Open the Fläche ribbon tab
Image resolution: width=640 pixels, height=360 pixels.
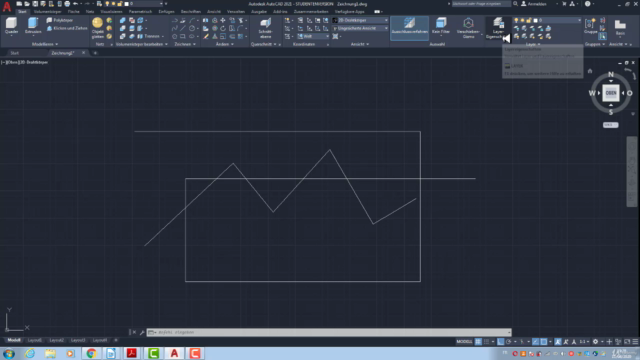tap(73, 12)
